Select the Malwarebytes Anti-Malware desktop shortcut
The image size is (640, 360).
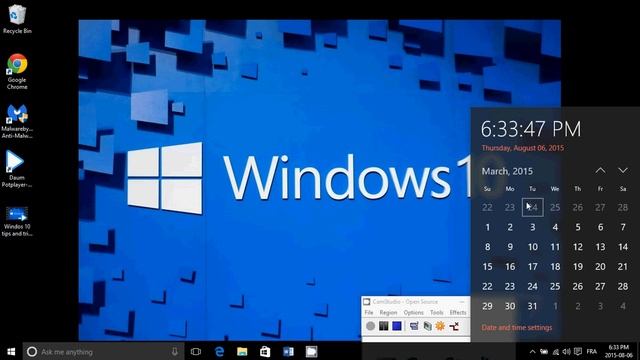coord(17,121)
